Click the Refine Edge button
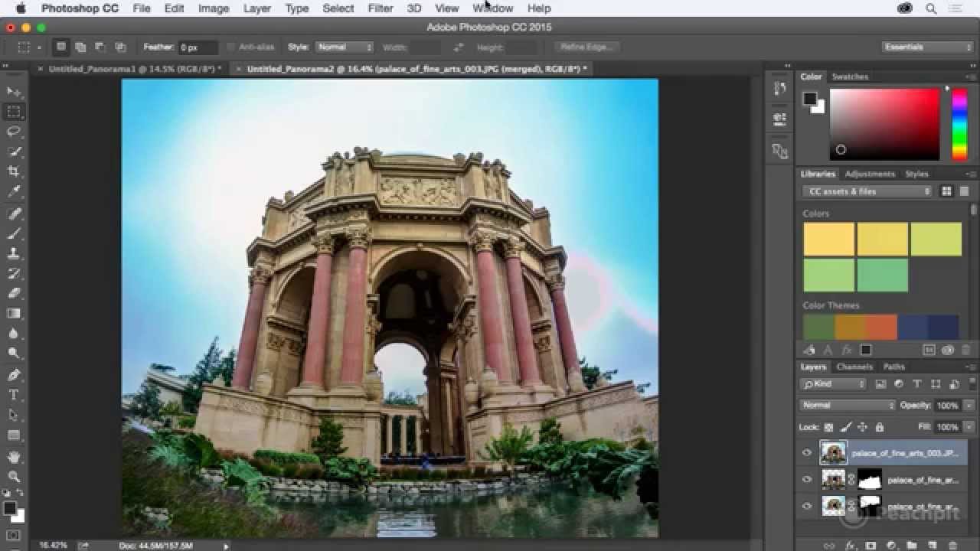This screenshot has width=980, height=551. click(x=586, y=47)
